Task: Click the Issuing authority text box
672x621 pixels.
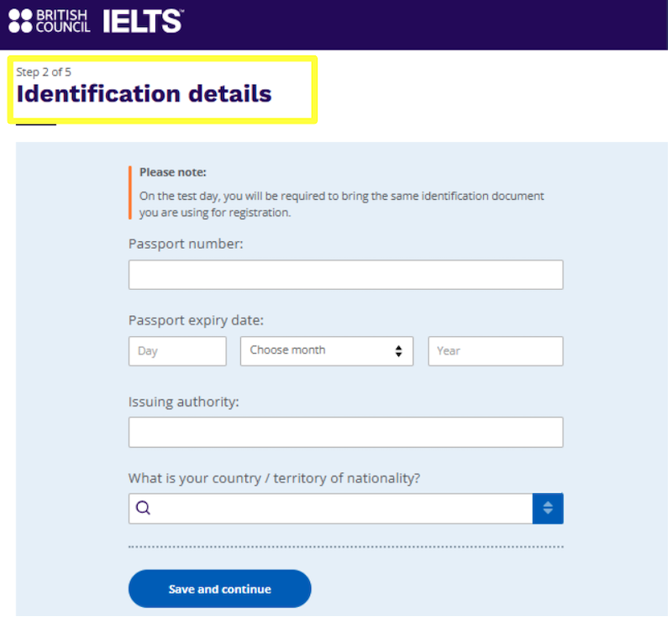Action: [x=346, y=432]
